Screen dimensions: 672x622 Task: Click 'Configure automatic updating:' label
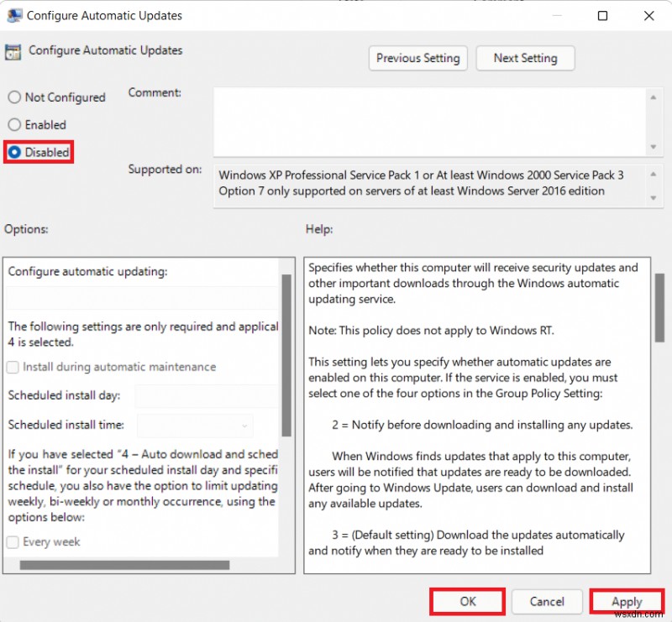point(87,272)
